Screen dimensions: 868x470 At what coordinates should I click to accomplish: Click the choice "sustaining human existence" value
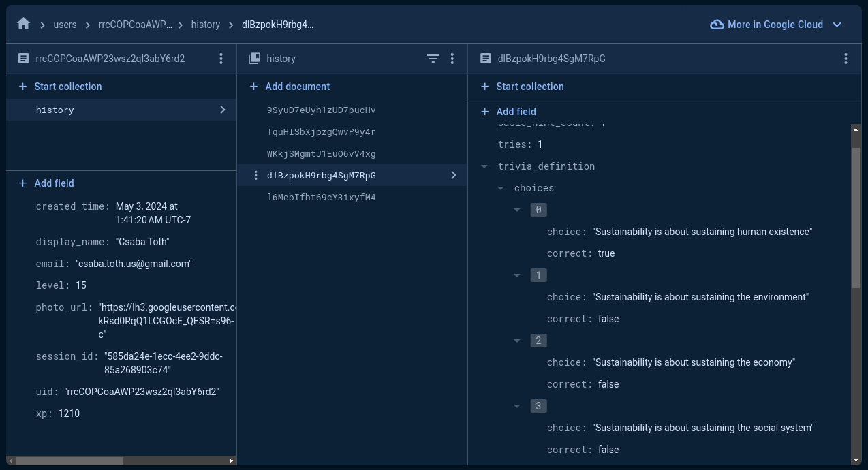(x=702, y=232)
